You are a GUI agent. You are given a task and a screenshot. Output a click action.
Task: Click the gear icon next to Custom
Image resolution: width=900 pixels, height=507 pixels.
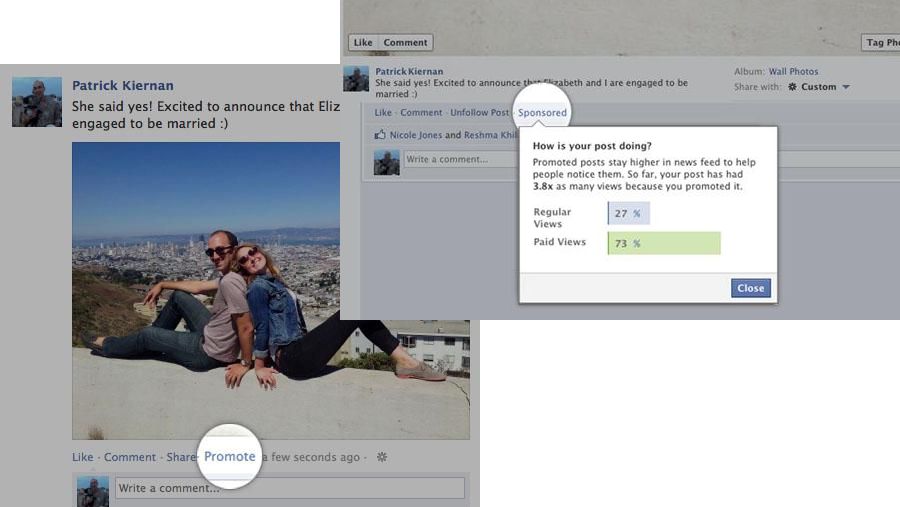(792, 87)
